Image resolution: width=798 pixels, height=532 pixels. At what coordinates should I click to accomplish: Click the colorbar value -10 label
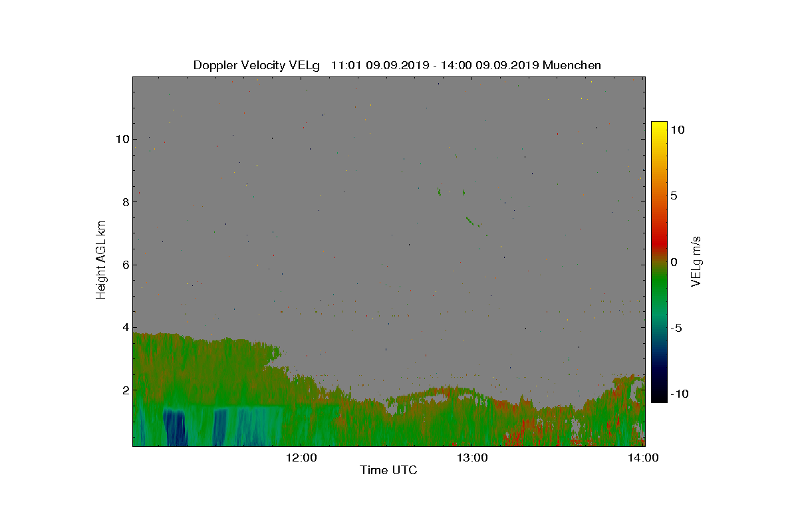[679, 394]
